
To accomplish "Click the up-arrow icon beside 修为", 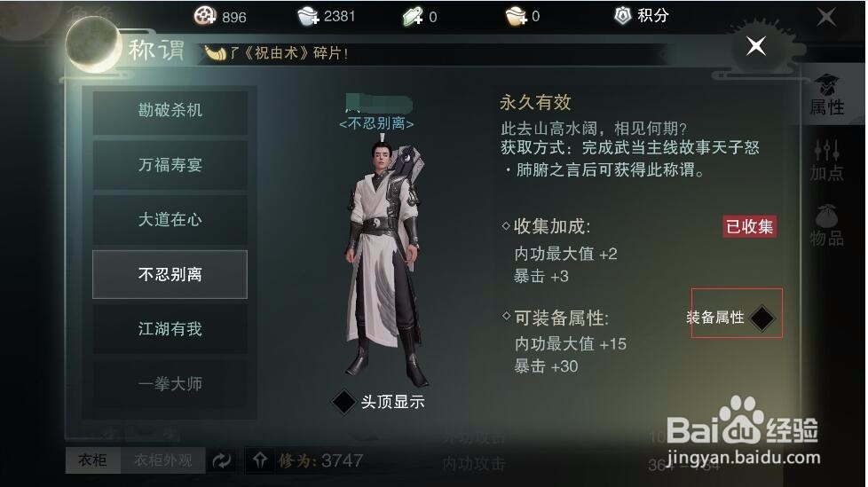I will 260,460.
